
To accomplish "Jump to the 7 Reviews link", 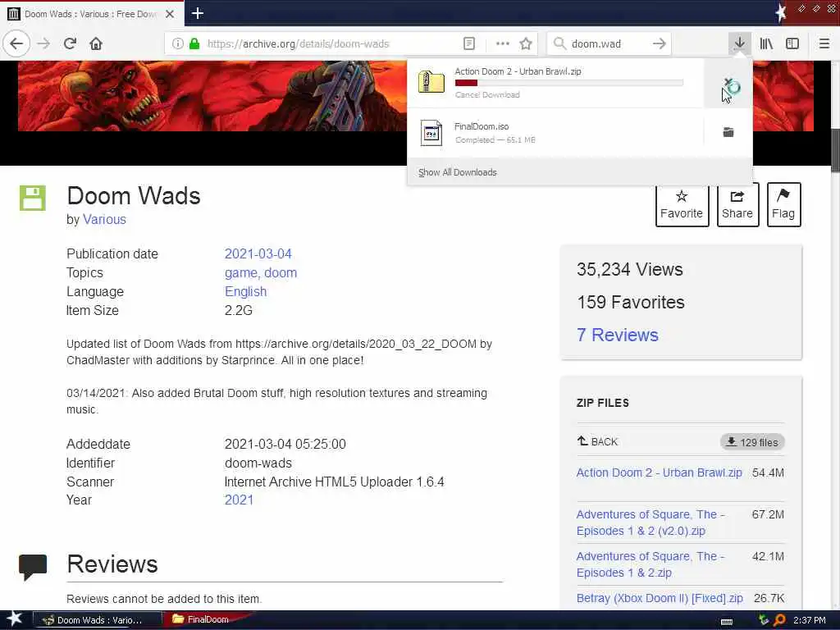I will point(617,335).
